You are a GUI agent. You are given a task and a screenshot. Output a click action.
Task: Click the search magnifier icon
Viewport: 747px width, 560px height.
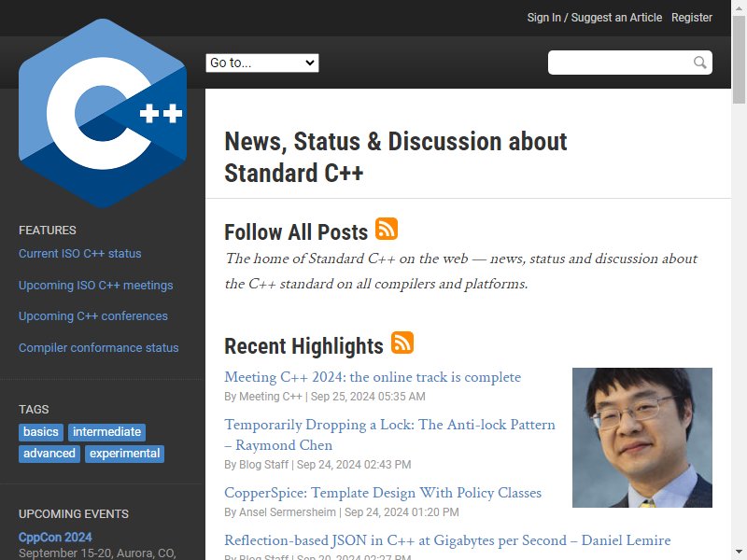(699, 63)
